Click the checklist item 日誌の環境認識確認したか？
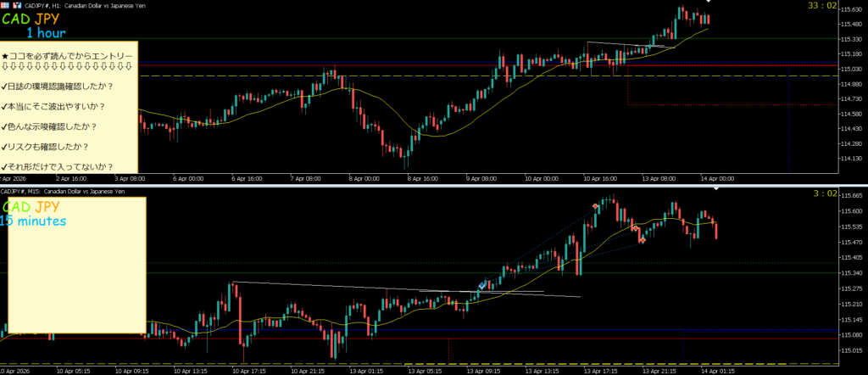This screenshot has height=375, width=868. point(58,86)
